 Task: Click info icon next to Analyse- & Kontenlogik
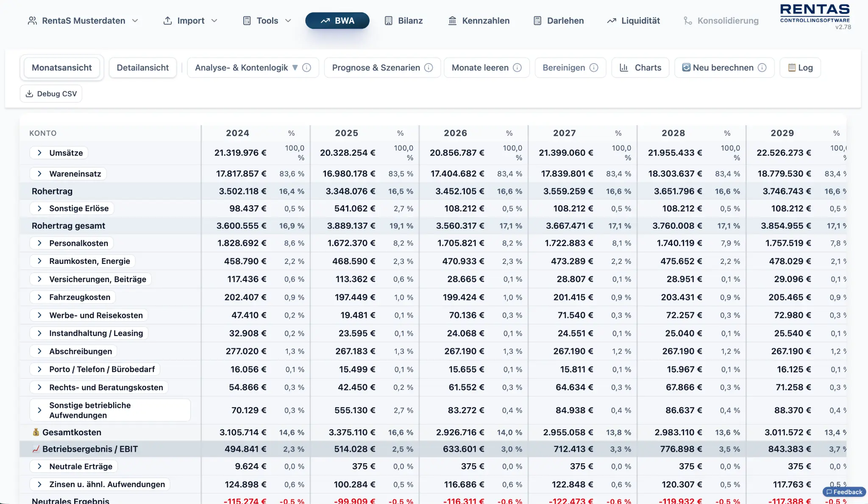[x=307, y=68]
